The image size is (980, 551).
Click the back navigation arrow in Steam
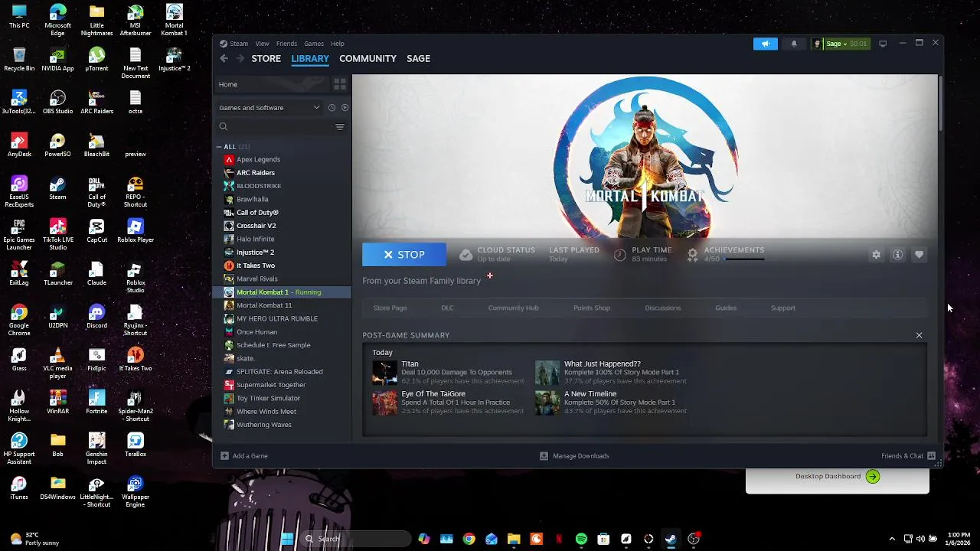pos(224,58)
